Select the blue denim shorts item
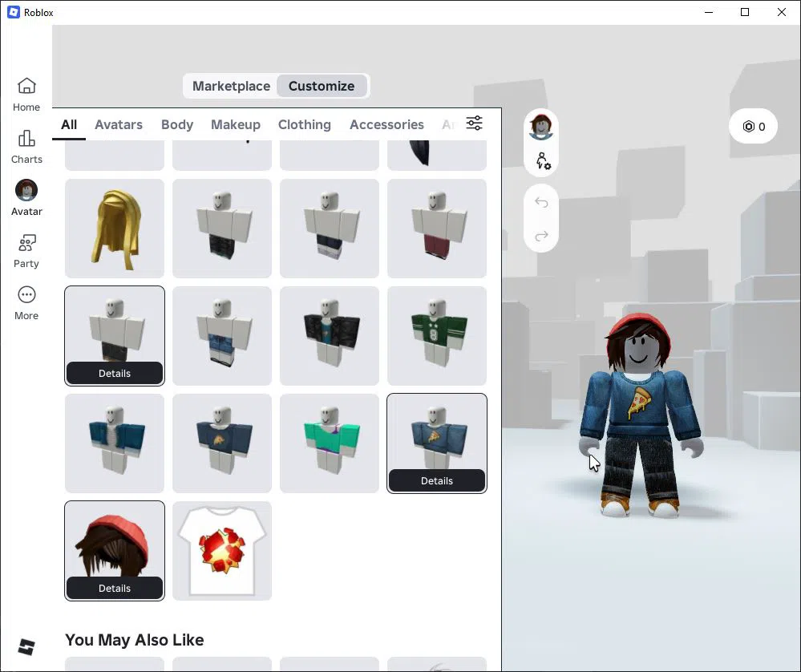 pos(222,336)
